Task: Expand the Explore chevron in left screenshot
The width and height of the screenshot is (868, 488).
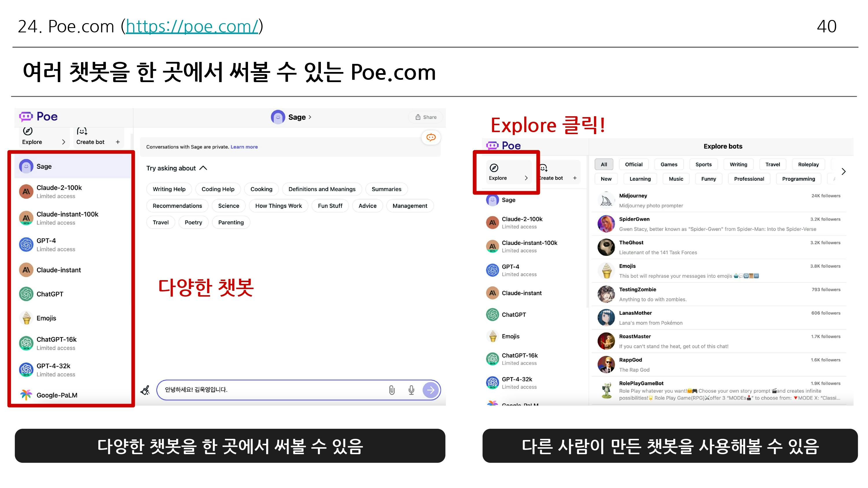Action: point(63,142)
